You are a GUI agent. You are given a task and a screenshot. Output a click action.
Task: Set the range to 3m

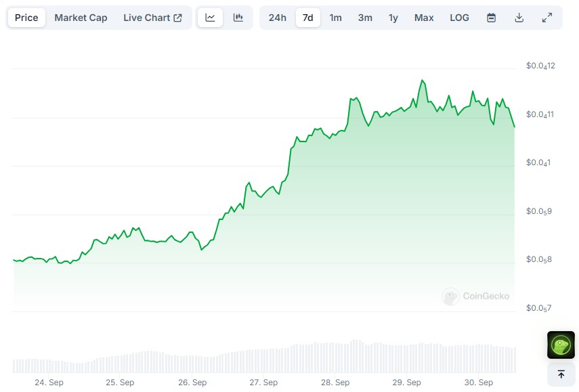tap(365, 18)
